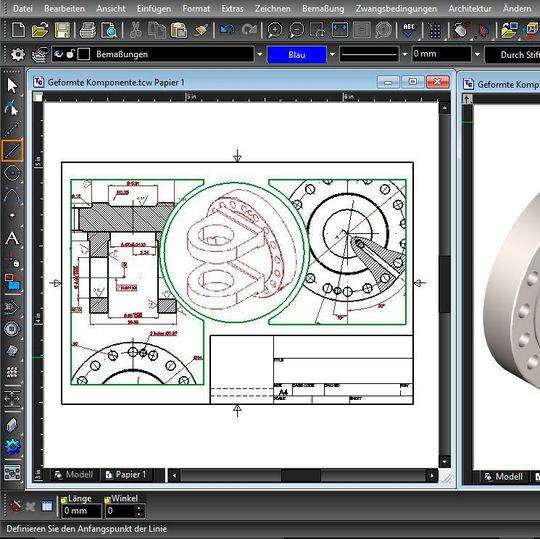Click the Blau color swatch
This screenshot has width=540, height=539.
tap(297, 54)
